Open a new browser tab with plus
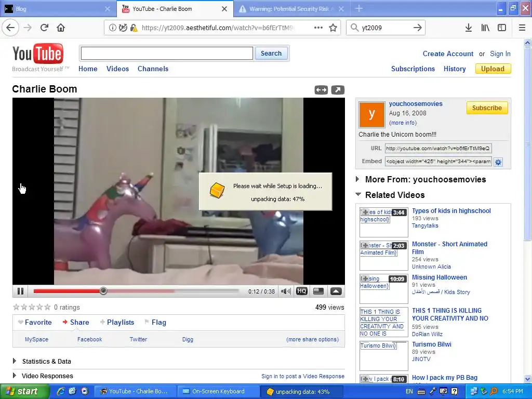532x399 pixels. click(359, 9)
